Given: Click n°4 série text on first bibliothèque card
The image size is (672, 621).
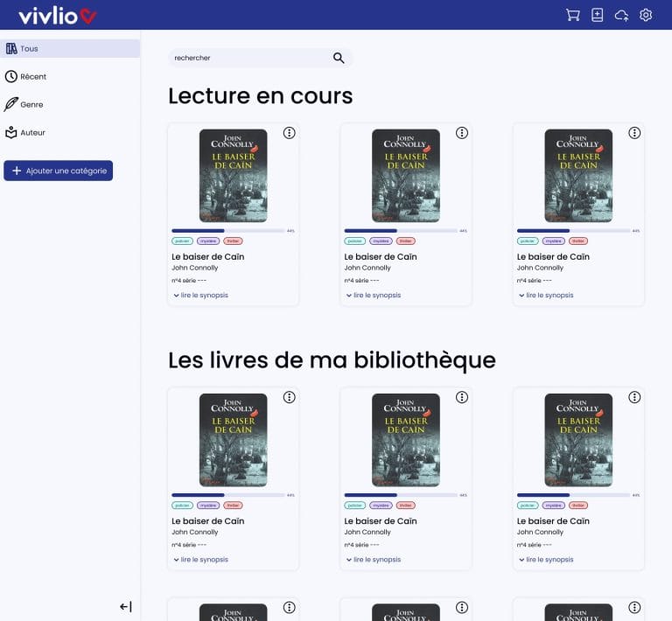Looking at the screenshot, I should (x=189, y=545).
